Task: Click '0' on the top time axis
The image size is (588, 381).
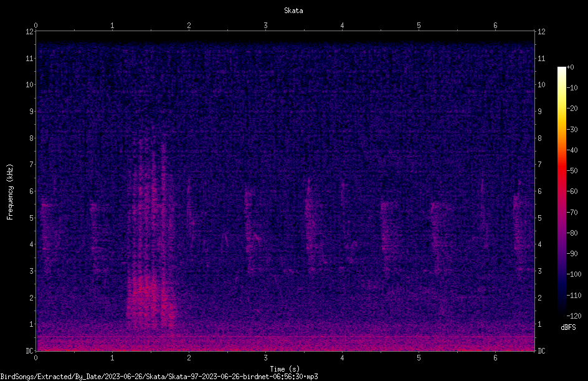Action: (x=36, y=26)
